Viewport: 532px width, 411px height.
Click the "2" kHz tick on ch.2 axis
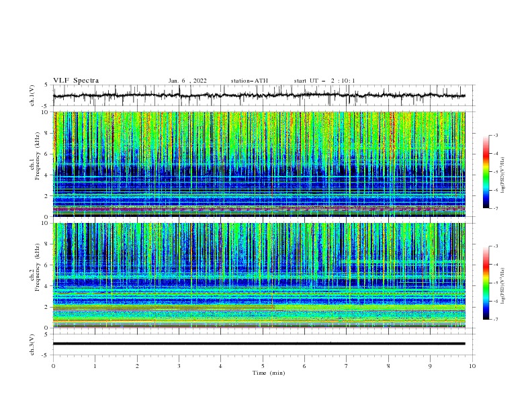tap(47, 307)
